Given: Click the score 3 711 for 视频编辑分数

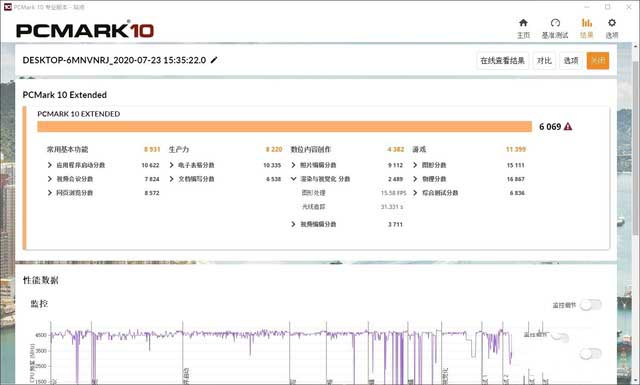Looking at the screenshot, I should (x=395, y=224).
